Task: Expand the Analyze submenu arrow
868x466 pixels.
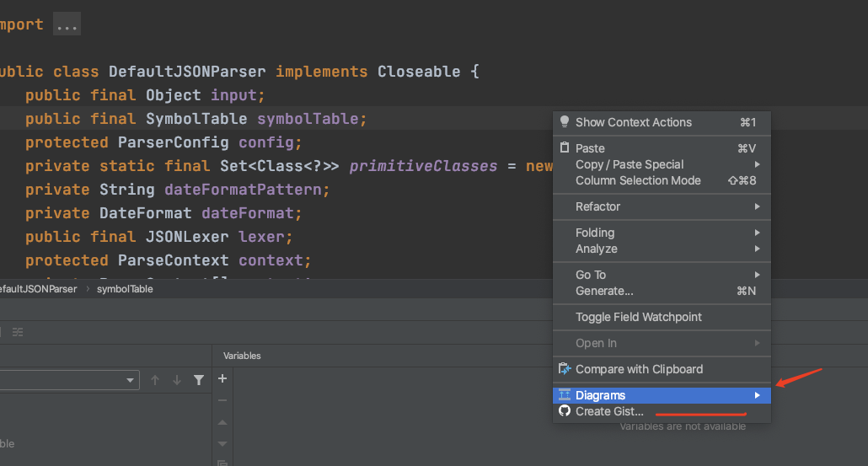Action: click(x=757, y=249)
